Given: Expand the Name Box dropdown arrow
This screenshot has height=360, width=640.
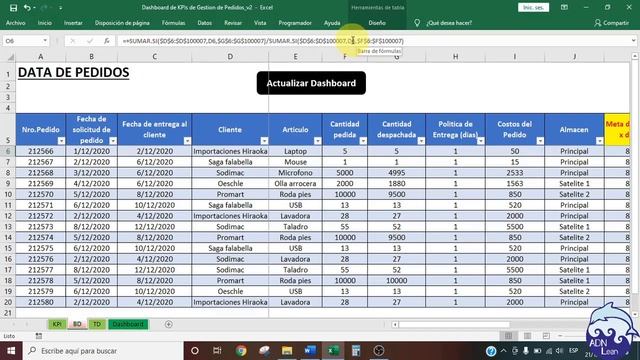Looking at the screenshot, I should tap(45, 41).
